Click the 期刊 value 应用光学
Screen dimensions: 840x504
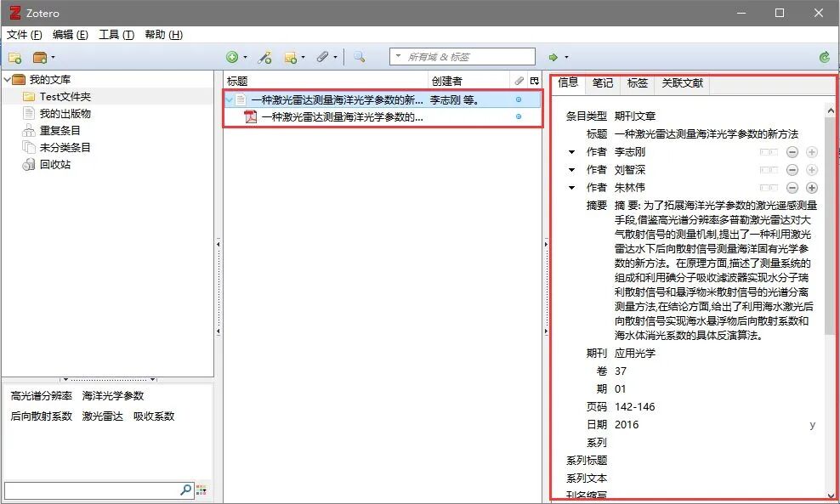click(635, 353)
